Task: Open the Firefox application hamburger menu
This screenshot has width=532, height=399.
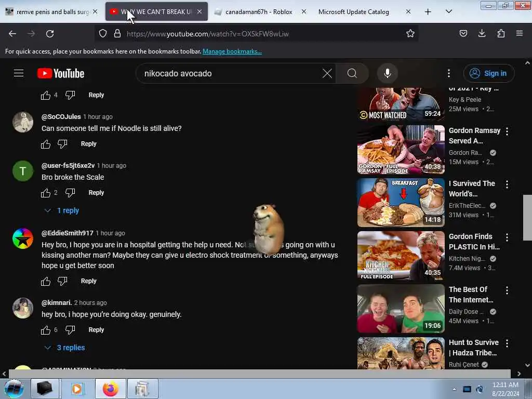Action: tap(520, 34)
